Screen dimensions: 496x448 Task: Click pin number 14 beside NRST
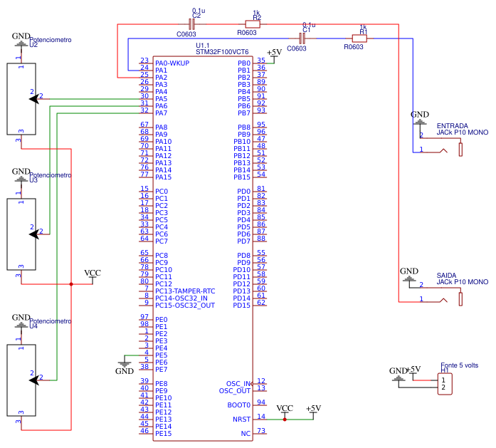click(x=261, y=417)
